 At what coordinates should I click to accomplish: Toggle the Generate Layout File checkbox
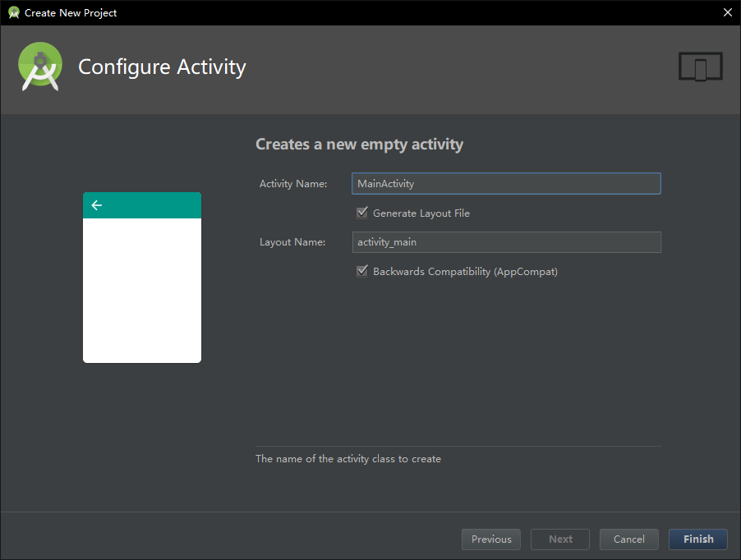point(362,213)
